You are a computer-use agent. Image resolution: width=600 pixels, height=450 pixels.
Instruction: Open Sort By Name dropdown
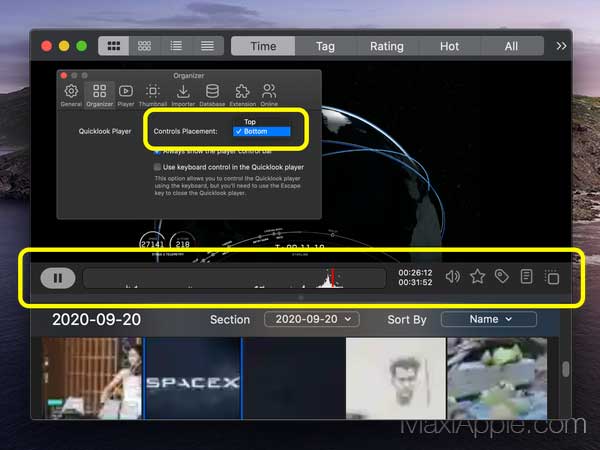coord(489,319)
